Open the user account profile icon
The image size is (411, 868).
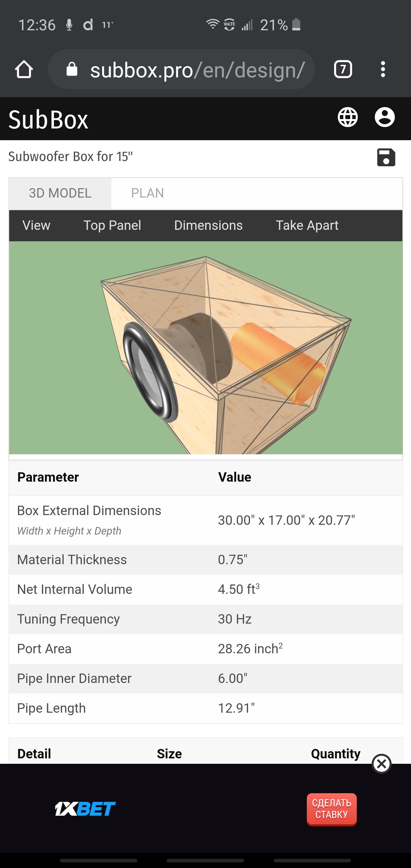384,118
